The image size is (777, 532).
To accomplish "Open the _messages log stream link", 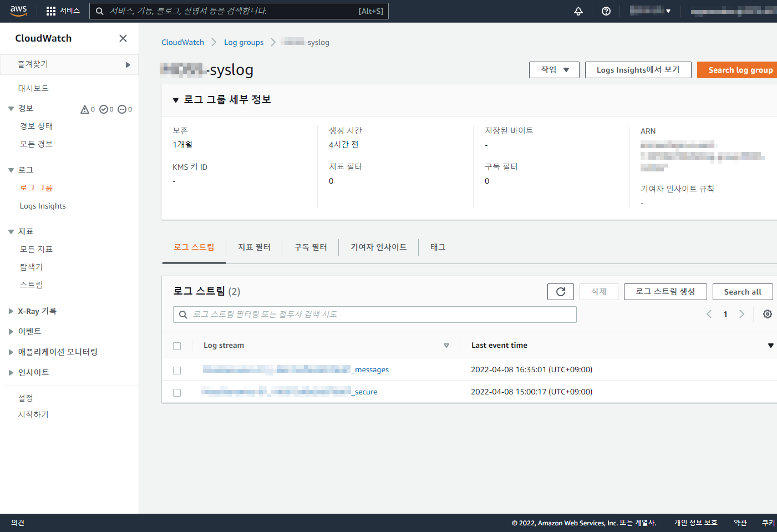I will tap(296, 369).
